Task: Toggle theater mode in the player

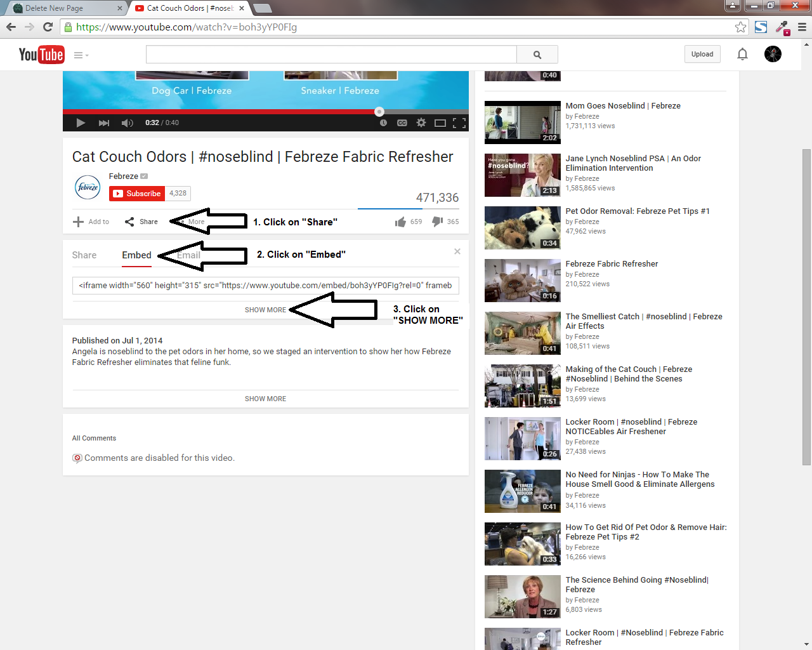Action: 440,123
